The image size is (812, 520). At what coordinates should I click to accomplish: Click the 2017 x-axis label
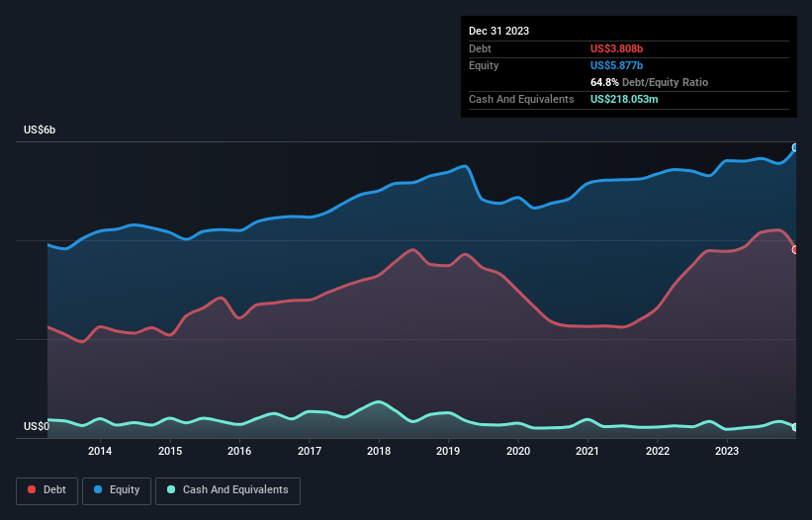310,451
